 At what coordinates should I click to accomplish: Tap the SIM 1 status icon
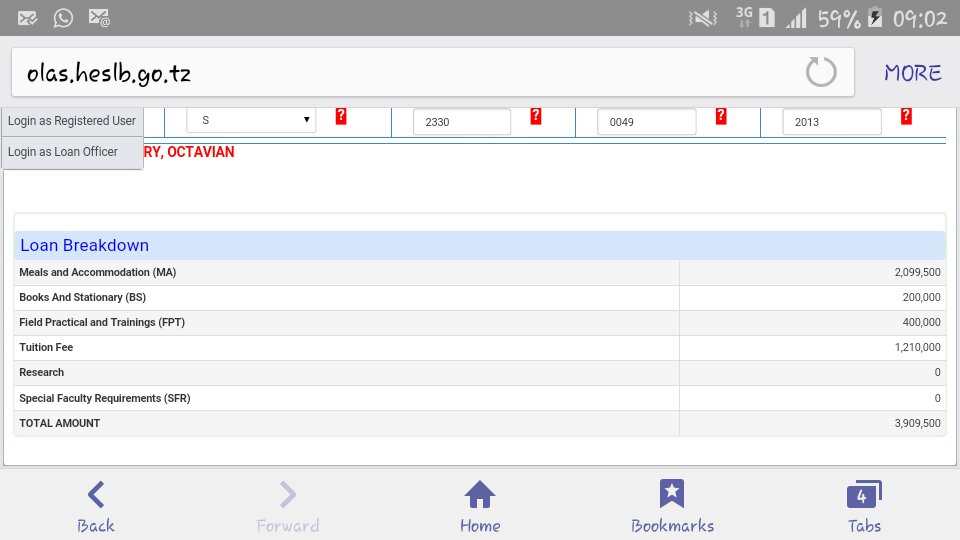(x=767, y=18)
